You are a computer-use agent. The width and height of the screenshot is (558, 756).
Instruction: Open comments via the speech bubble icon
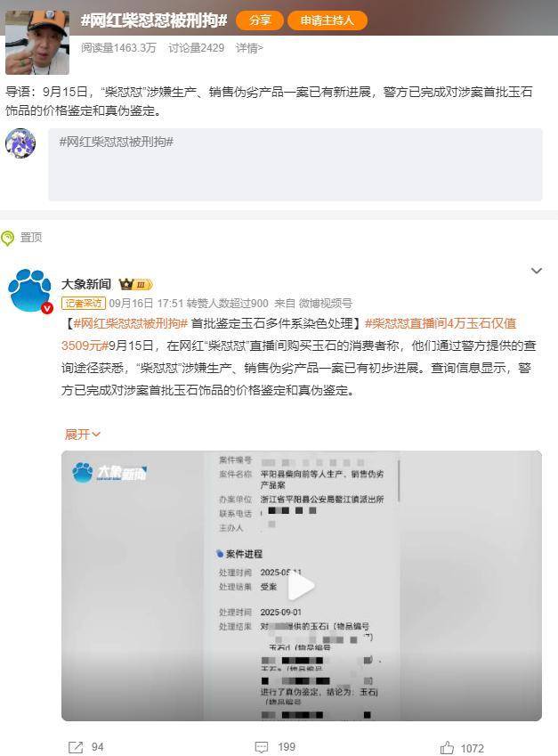pos(261,747)
